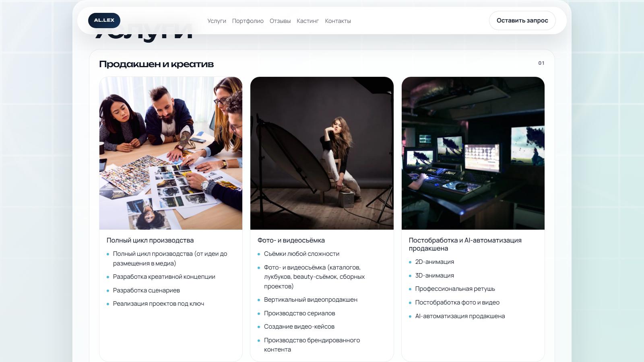Select AI-автоматизация продакшена list item
This screenshot has width=644, height=362.
pos(460,316)
